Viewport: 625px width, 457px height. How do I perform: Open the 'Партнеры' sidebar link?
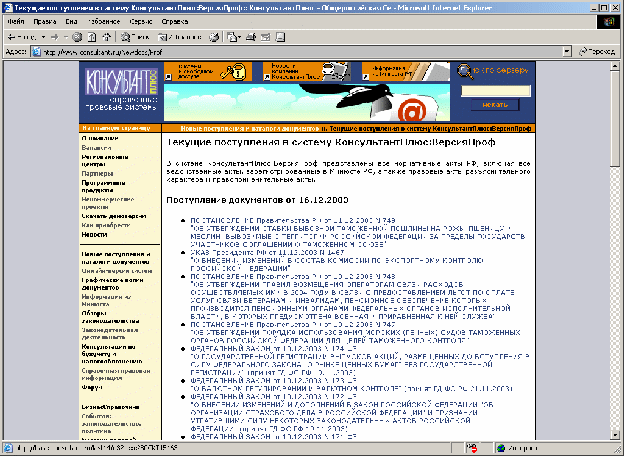click(98, 174)
